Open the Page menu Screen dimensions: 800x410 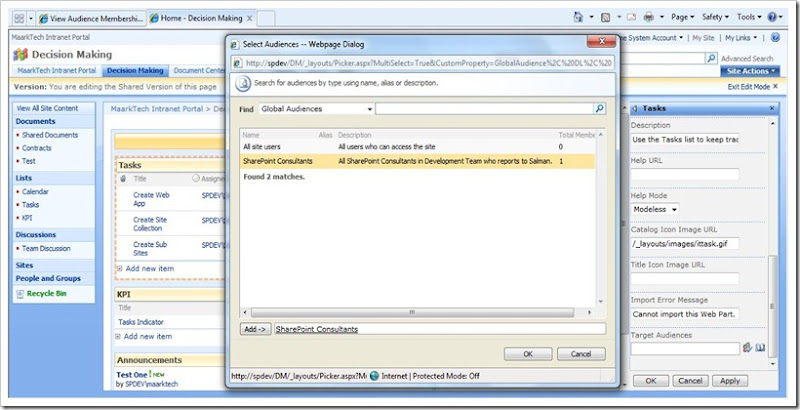[x=682, y=17]
